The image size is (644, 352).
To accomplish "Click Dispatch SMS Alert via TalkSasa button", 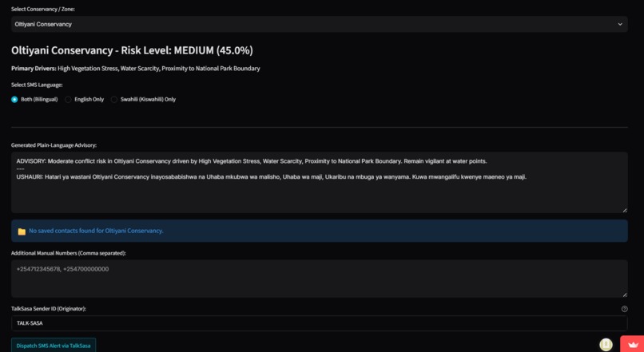I will (x=54, y=346).
